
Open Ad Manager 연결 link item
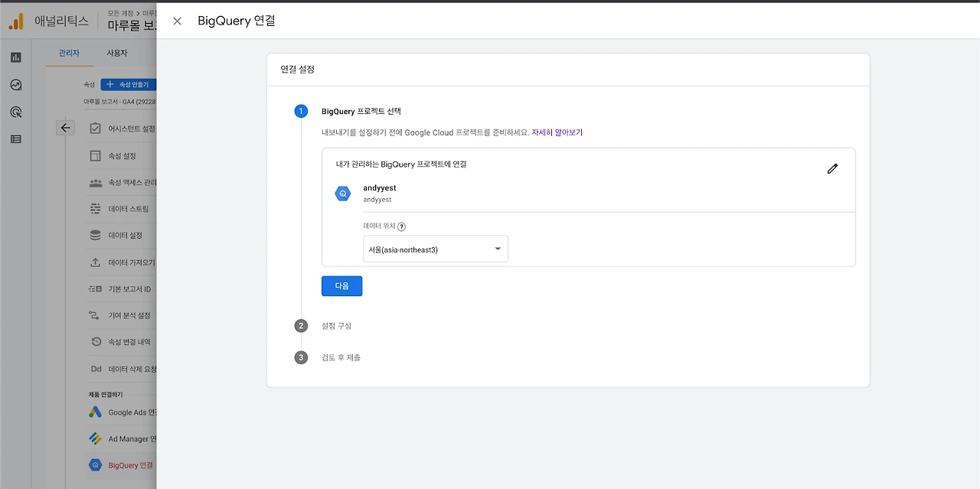(120, 439)
